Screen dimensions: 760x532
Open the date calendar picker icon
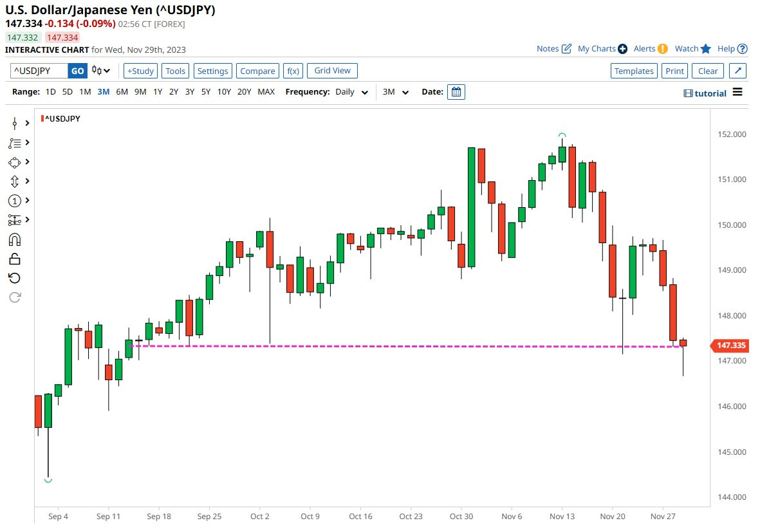(x=456, y=92)
